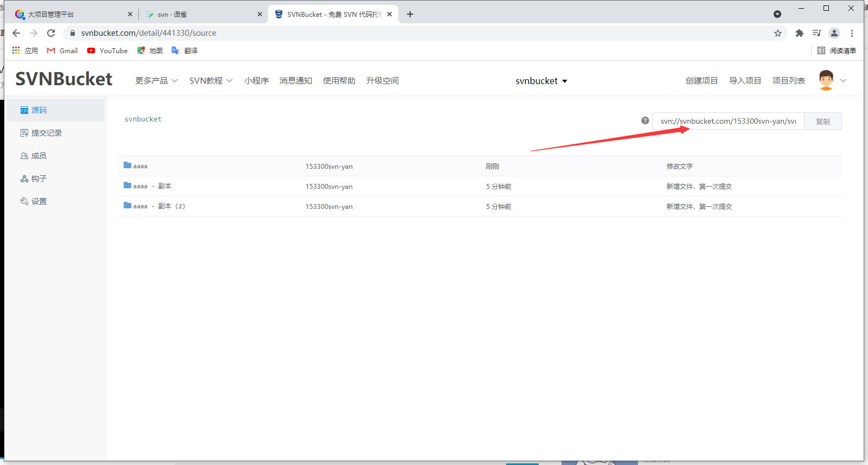Screen dimensions: 868x465
Task: Click the help question mark icon
Action: point(645,120)
